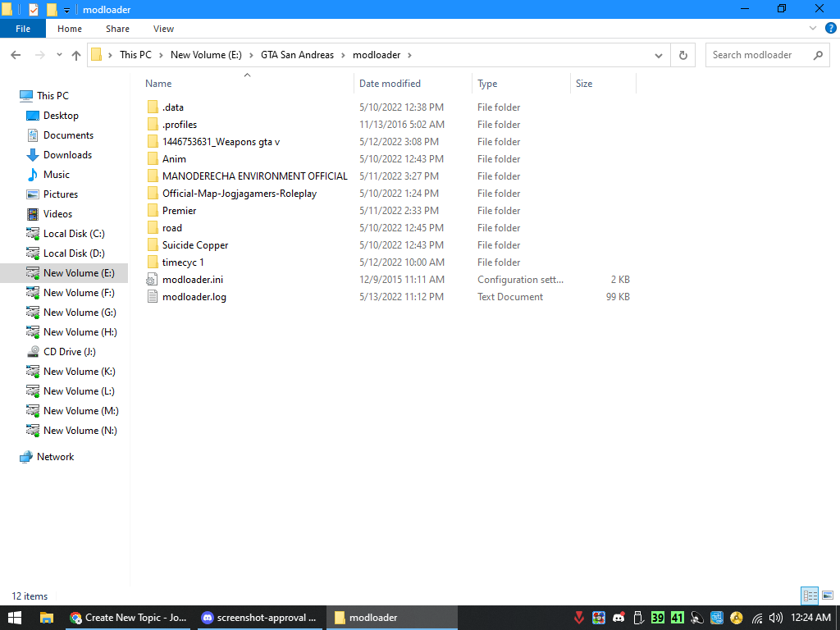The image size is (840, 630).
Task: Open Customize Quick Access Toolbar dropdown
Action: pyautogui.click(x=66, y=10)
